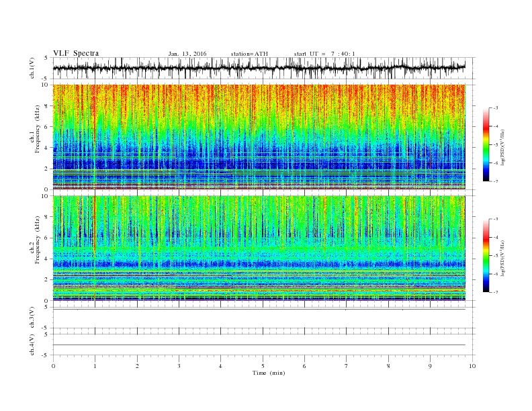
Task: Click the ch.1(V) waveform axis label
Action: click(x=32, y=68)
